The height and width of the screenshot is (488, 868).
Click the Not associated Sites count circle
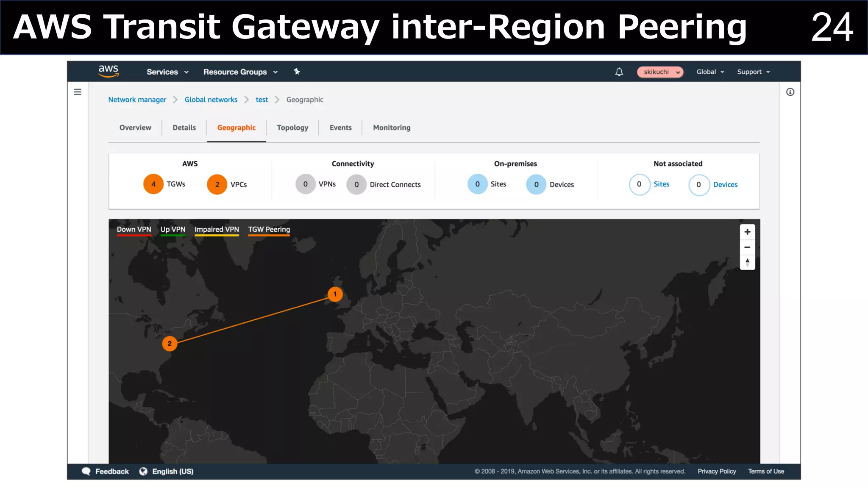pyautogui.click(x=639, y=184)
